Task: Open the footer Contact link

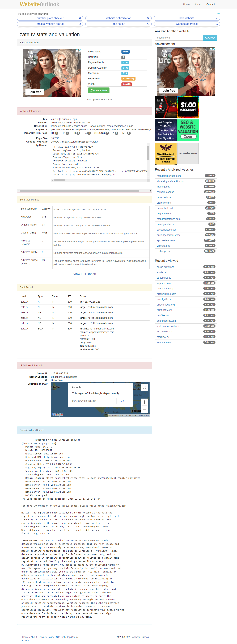Action: 26,641
